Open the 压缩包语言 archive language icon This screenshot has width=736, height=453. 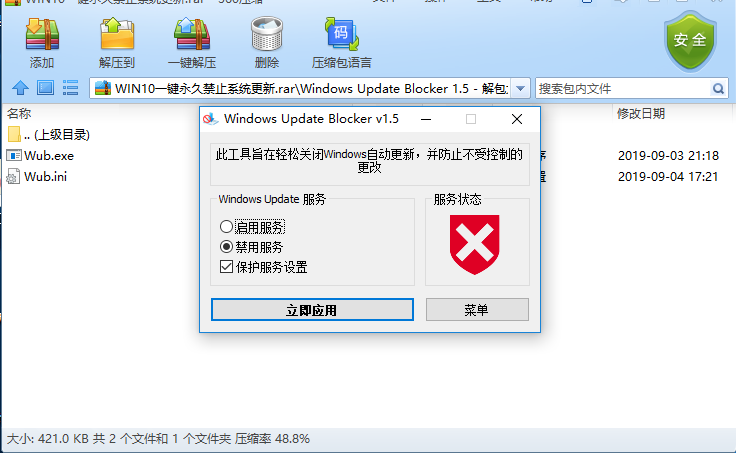[x=341, y=34]
